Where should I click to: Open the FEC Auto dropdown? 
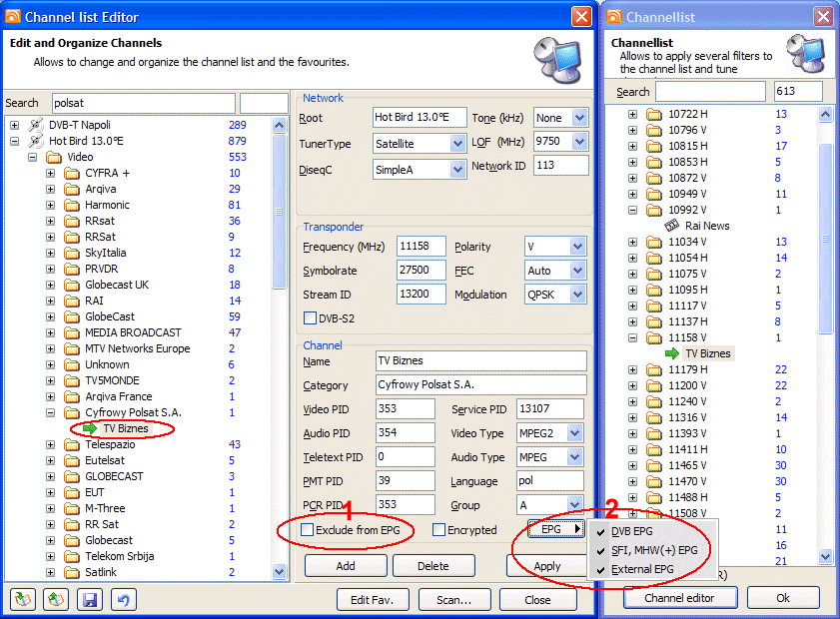point(577,271)
